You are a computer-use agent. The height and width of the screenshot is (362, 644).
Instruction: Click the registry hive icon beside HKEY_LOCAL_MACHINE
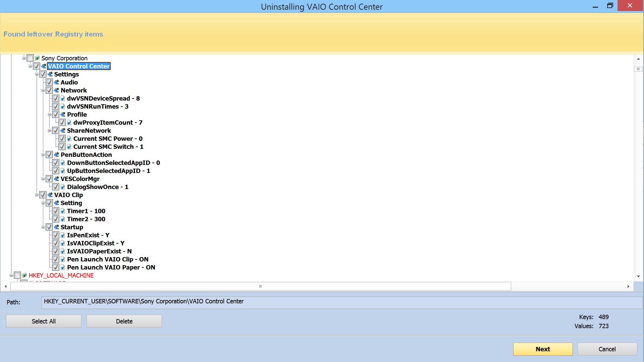[24, 275]
